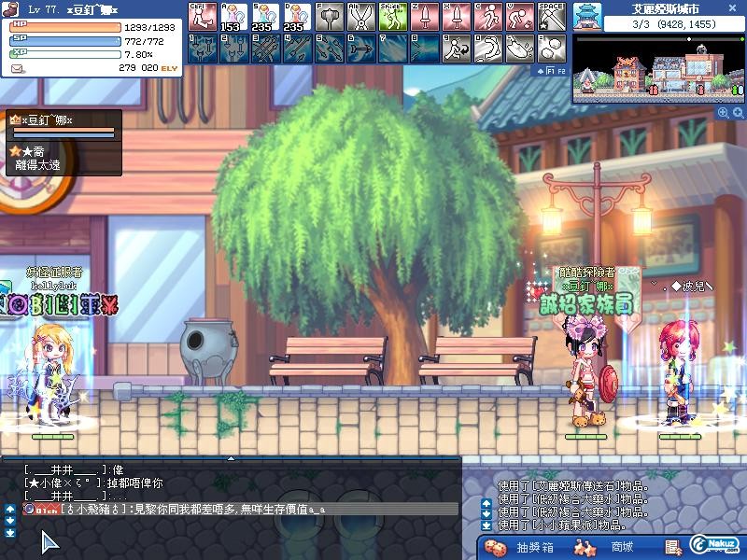Activate the dash skill in slot C
The height and width of the screenshot is (560, 747).
pos(488,17)
